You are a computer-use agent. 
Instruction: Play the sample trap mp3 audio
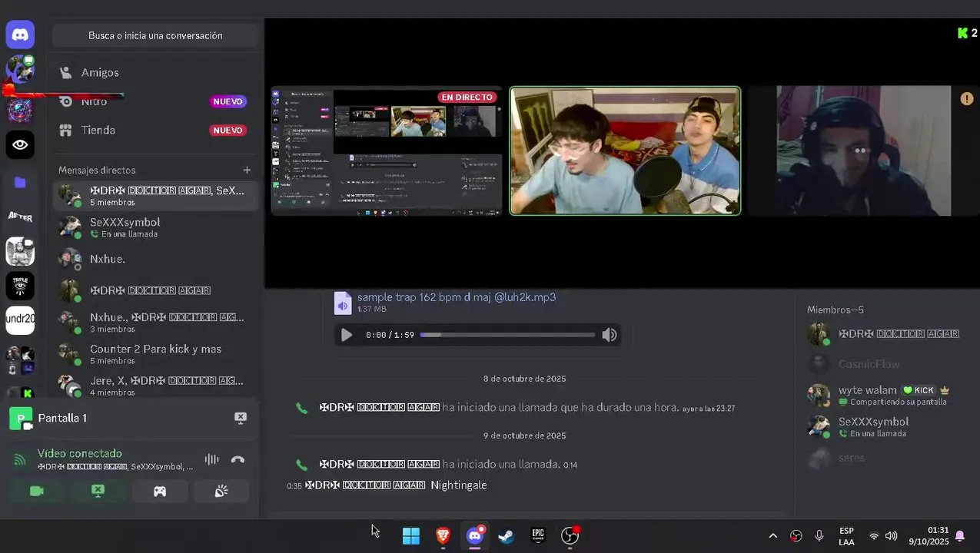(x=347, y=335)
